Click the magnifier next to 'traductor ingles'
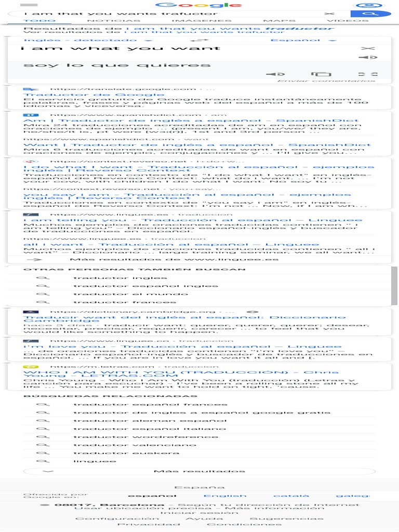Screen dimensions: 399x532 [x=43, y=278]
